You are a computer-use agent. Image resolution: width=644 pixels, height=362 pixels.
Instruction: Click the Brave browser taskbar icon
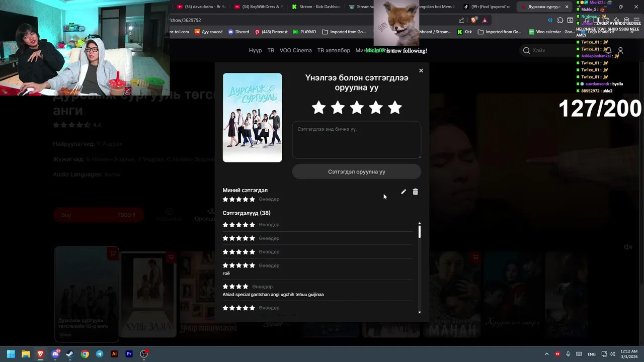pos(41,354)
